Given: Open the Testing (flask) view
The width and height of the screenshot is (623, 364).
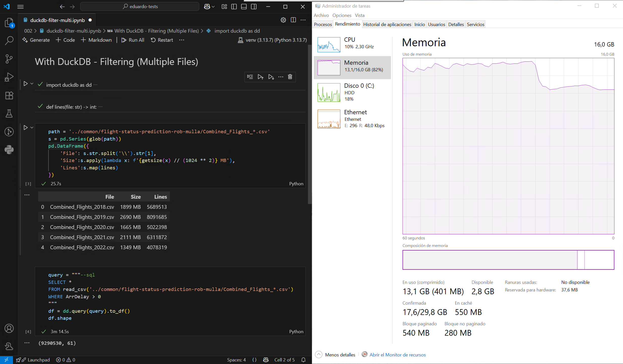Looking at the screenshot, I should click(x=9, y=113).
